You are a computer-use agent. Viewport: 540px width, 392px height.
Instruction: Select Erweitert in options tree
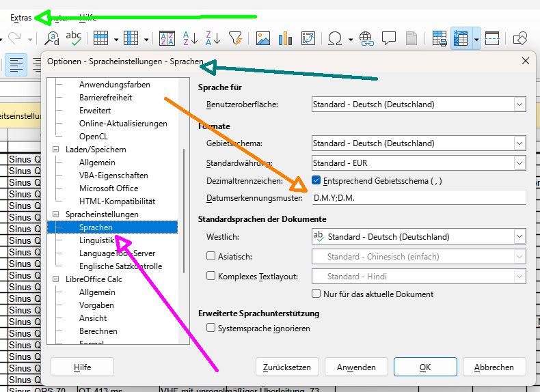95,111
